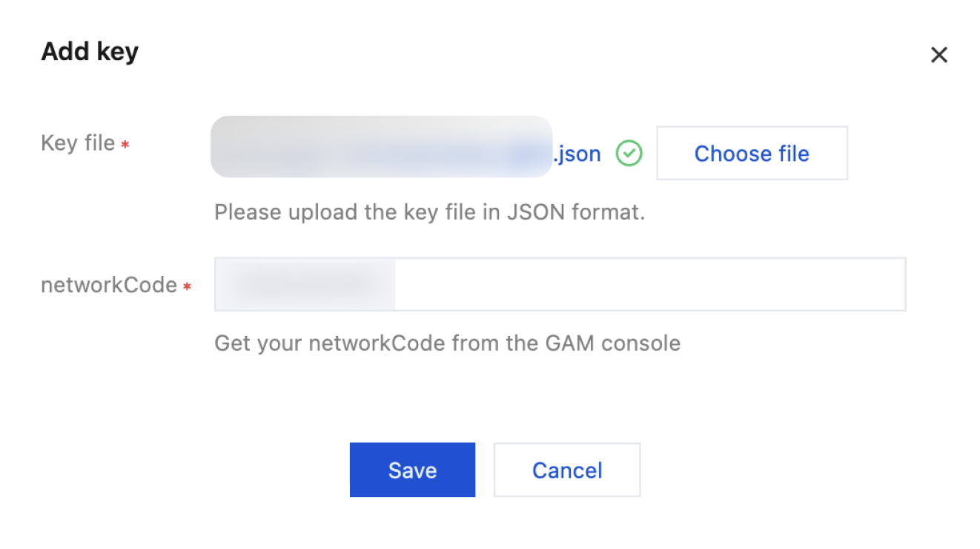Viewport: 980px width, 549px height.
Task: Cancel adding the key
Action: tap(566, 470)
